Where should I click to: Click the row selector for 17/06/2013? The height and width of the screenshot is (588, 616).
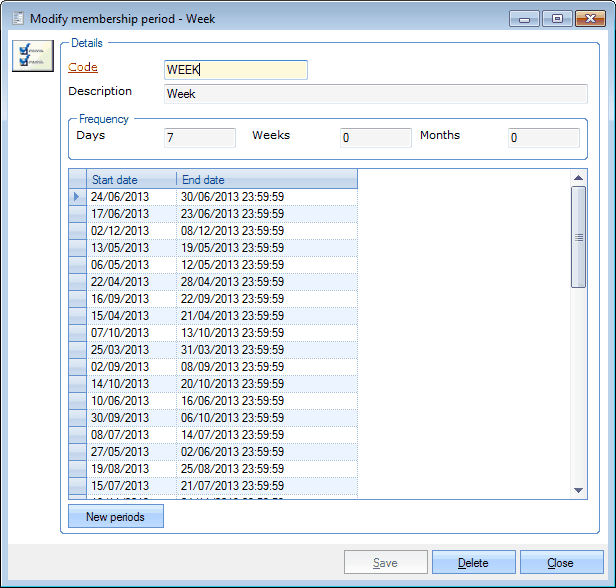(77, 214)
